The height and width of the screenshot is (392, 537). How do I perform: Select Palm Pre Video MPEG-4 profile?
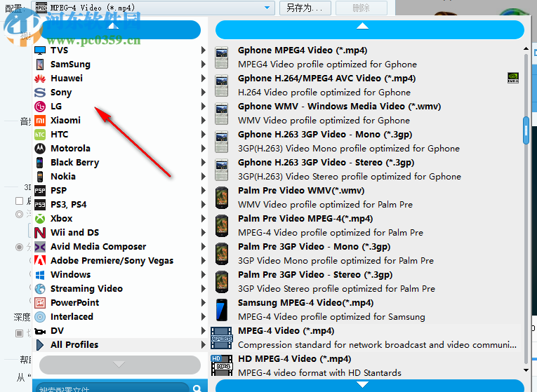tap(366, 226)
